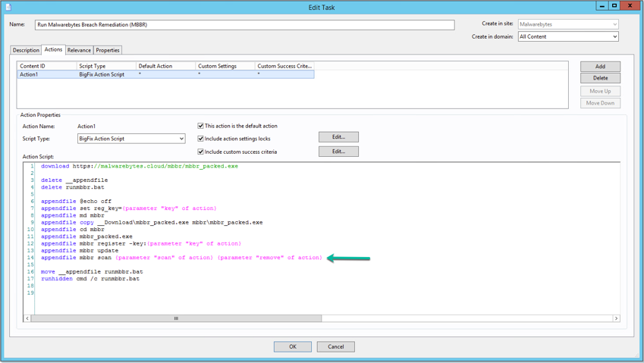644x363 pixels.
Task: Click the 'mbbr scan' parameter line
Action: tap(181, 258)
